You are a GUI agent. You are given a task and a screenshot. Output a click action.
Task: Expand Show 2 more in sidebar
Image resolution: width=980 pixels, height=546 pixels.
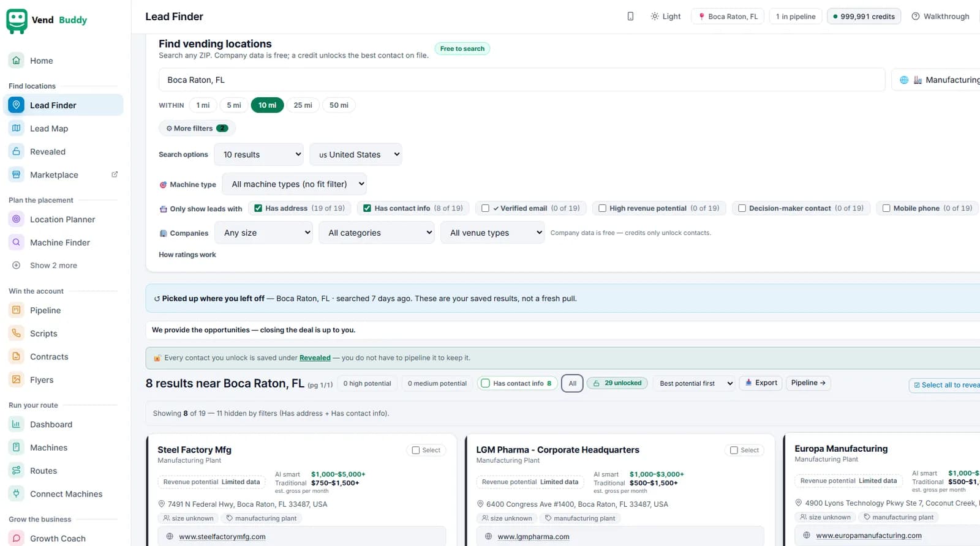tap(53, 266)
